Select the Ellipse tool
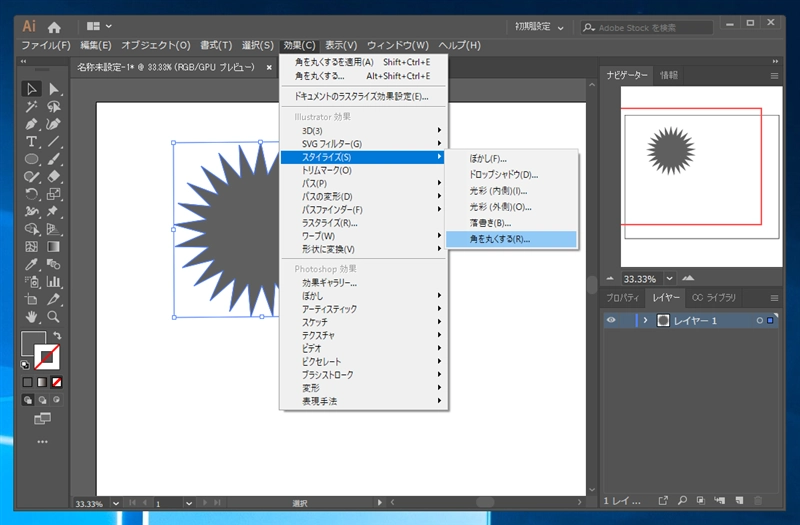Viewport: 800px width, 525px height. (x=31, y=159)
